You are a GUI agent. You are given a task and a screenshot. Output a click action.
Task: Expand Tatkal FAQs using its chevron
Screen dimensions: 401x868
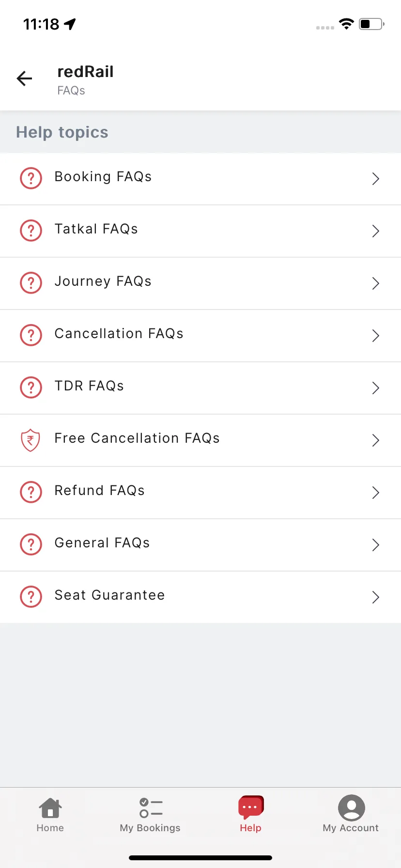pyautogui.click(x=375, y=231)
